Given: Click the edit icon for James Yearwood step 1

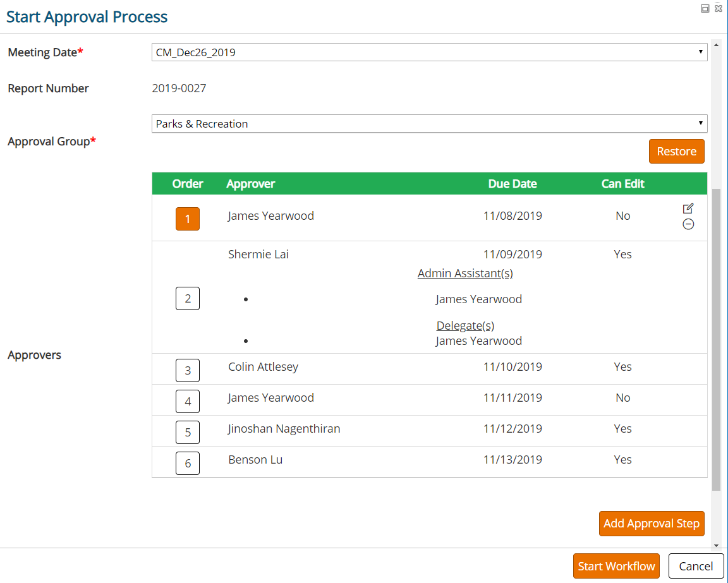Looking at the screenshot, I should pyautogui.click(x=688, y=208).
